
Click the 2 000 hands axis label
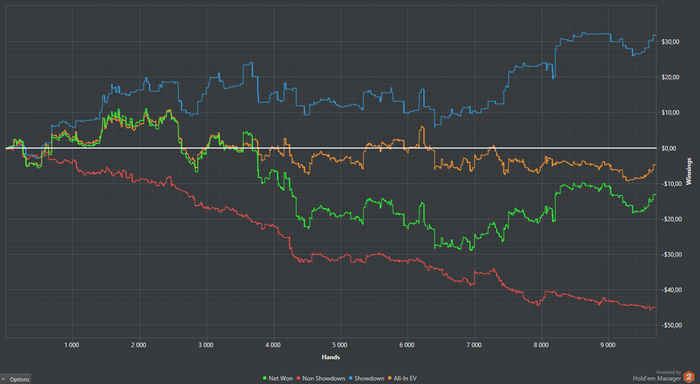coord(138,345)
